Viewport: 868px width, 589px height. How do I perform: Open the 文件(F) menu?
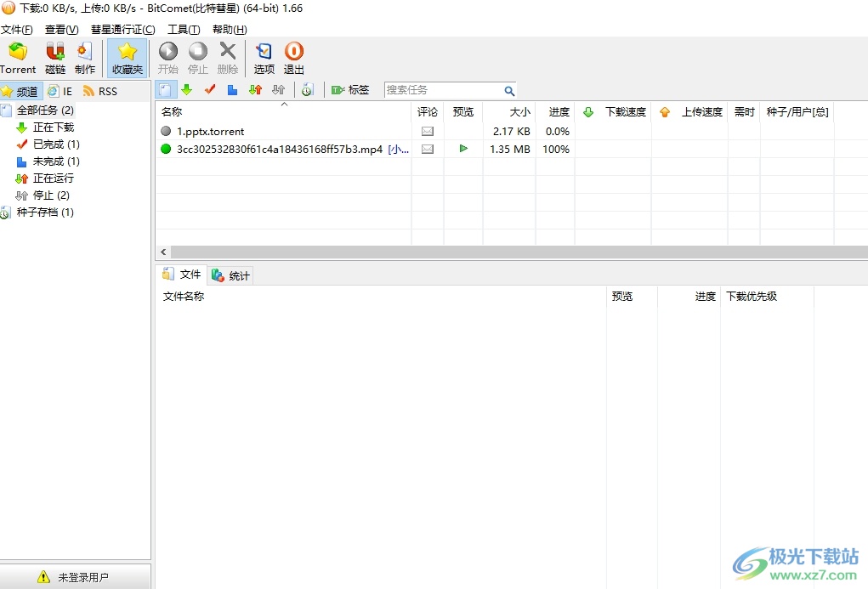point(17,30)
